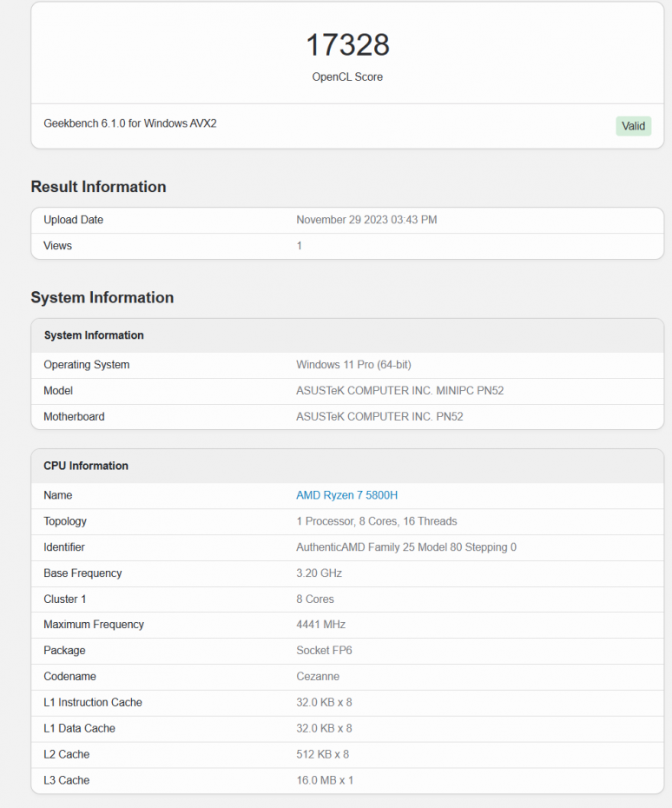672x808 pixels.
Task: Click the Views row label
Action: pos(58,246)
